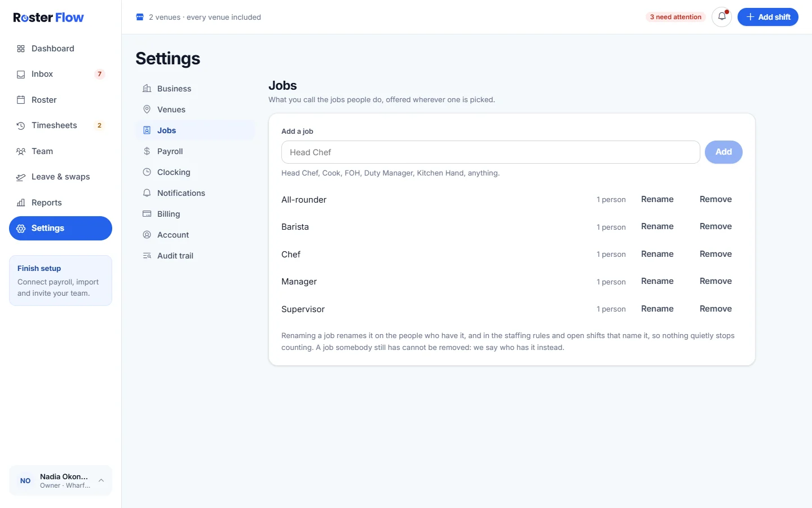Expand the Nadia Okon user menu chevron
Screen dimensions: 812x508
tap(101, 481)
